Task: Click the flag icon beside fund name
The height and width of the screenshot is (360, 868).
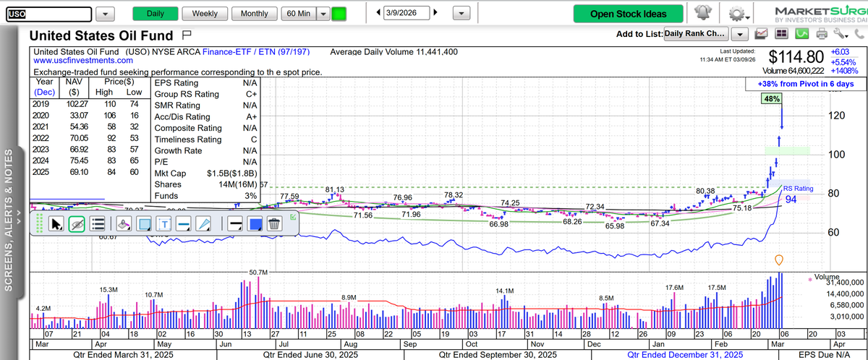Action: coord(187,35)
